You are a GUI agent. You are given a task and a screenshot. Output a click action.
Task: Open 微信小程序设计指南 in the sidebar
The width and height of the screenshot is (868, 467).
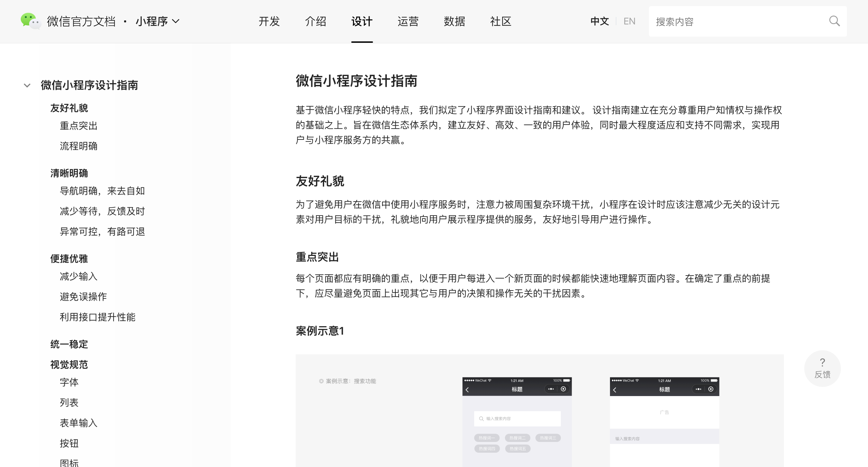coord(90,85)
